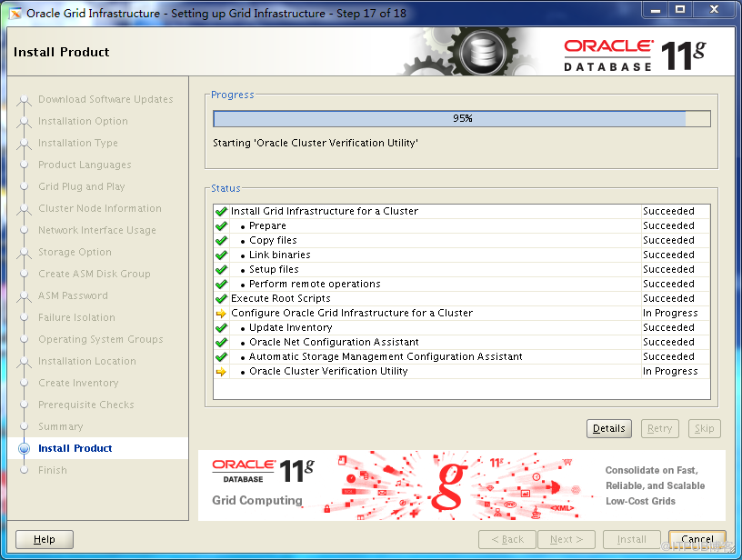Viewport: 742px width, 560px height.
Task: Click yellow arrow beside Configure Oracle Grid Infrastructure
Action: coord(221,313)
